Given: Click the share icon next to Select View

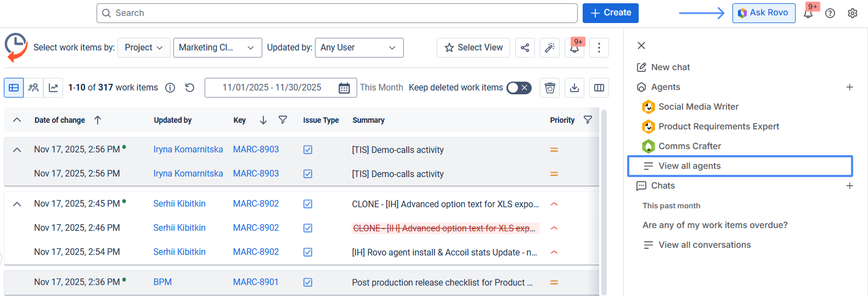Looking at the screenshot, I should [525, 48].
